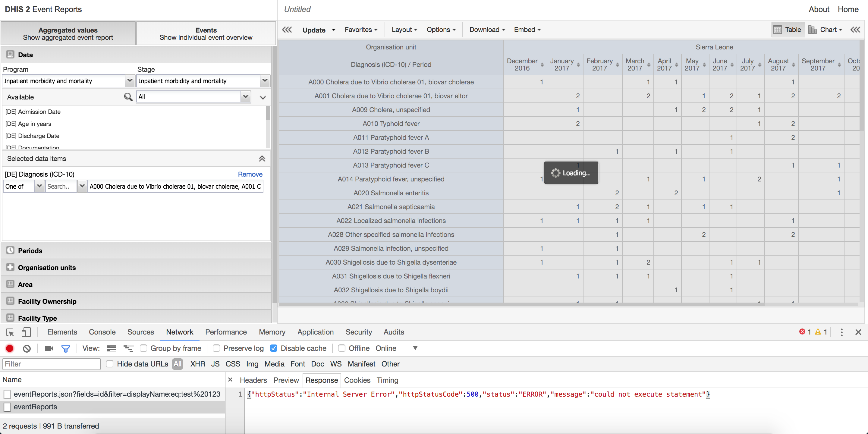Click the Update button
868x434 pixels.
[314, 30]
